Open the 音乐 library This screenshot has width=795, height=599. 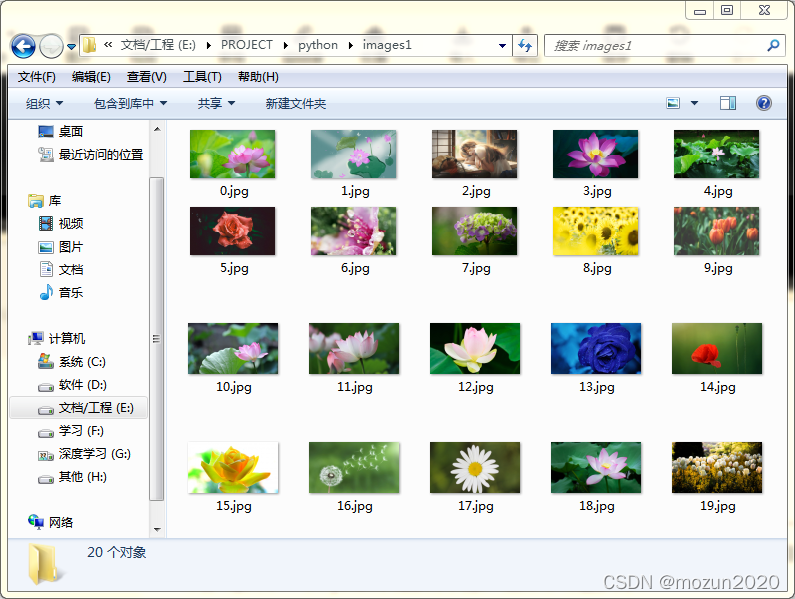click(61, 292)
